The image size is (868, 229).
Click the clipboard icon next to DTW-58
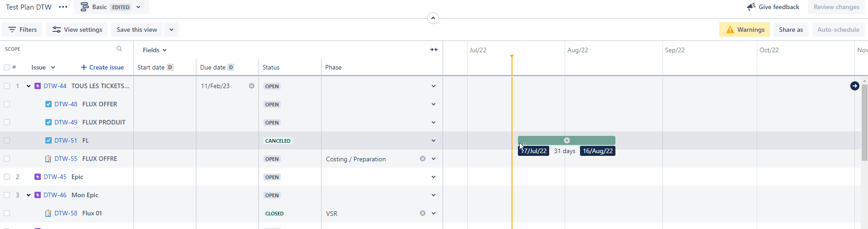pos(49,213)
